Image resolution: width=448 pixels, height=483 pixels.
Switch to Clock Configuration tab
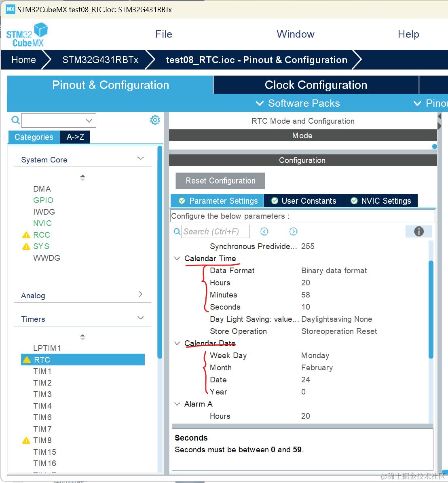click(316, 85)
